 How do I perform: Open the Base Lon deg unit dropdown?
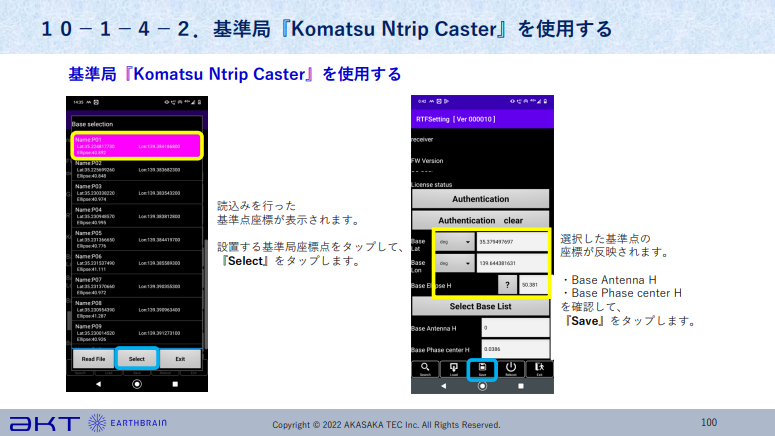[x=454, y=263]
